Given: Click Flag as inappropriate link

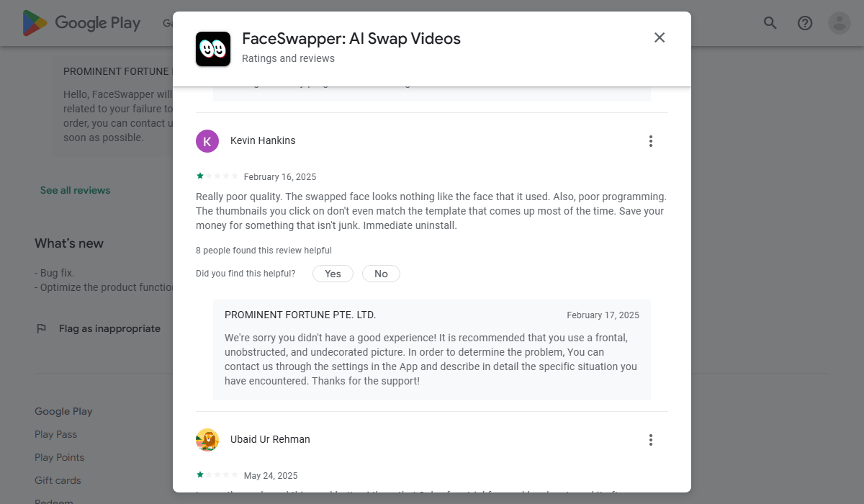Looking at the screenshot, I should pos(109,328).
